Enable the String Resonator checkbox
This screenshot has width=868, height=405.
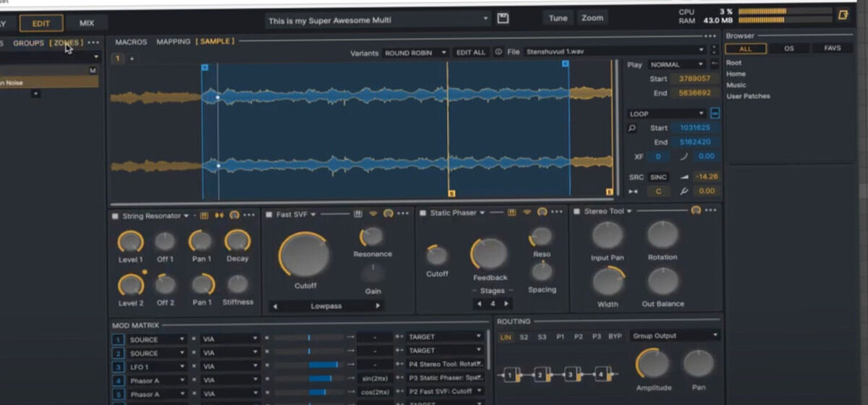click(115, 216)
